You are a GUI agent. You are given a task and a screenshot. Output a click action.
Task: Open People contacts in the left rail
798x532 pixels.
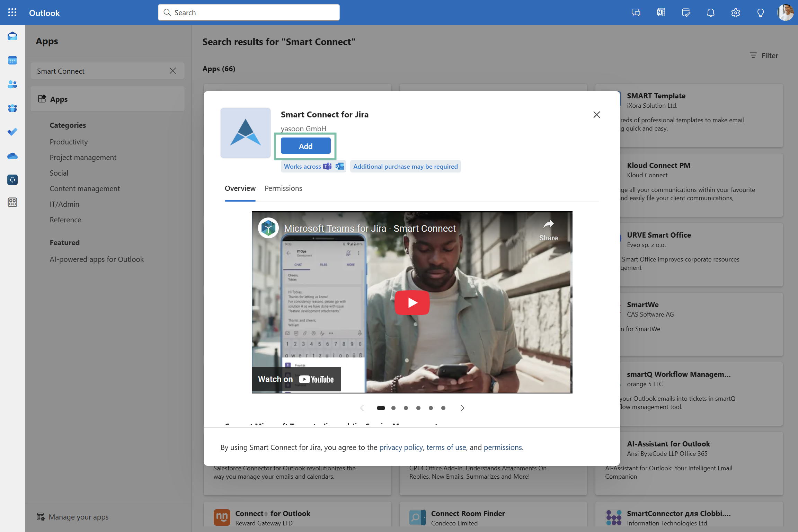[x=12, y=84]
